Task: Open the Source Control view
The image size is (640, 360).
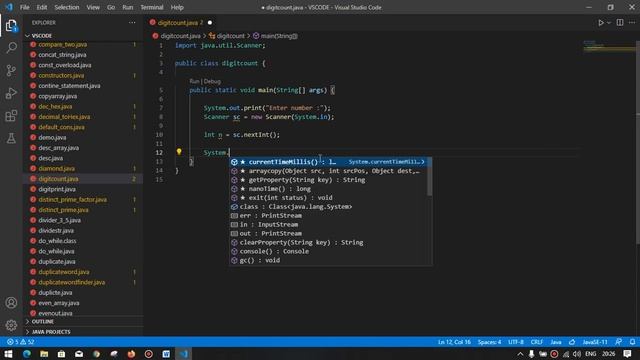Action: coord(11,71)
